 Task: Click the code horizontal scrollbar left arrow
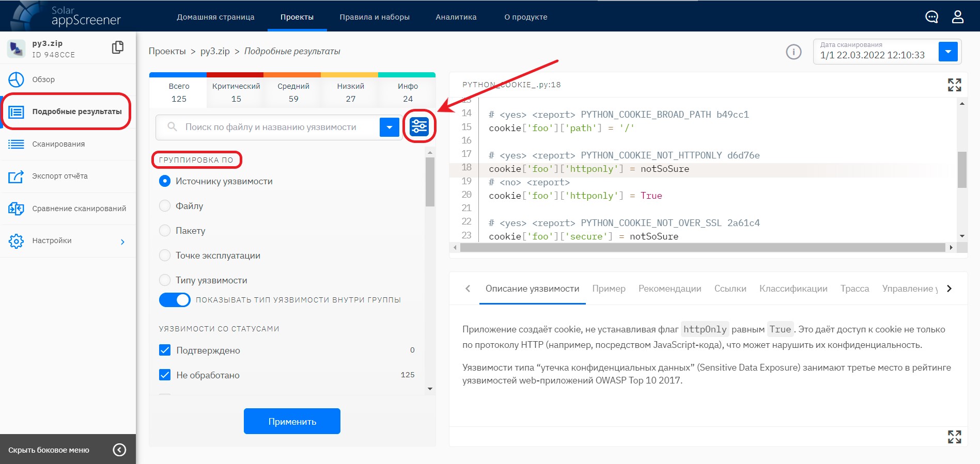click(x=455, y=248)
